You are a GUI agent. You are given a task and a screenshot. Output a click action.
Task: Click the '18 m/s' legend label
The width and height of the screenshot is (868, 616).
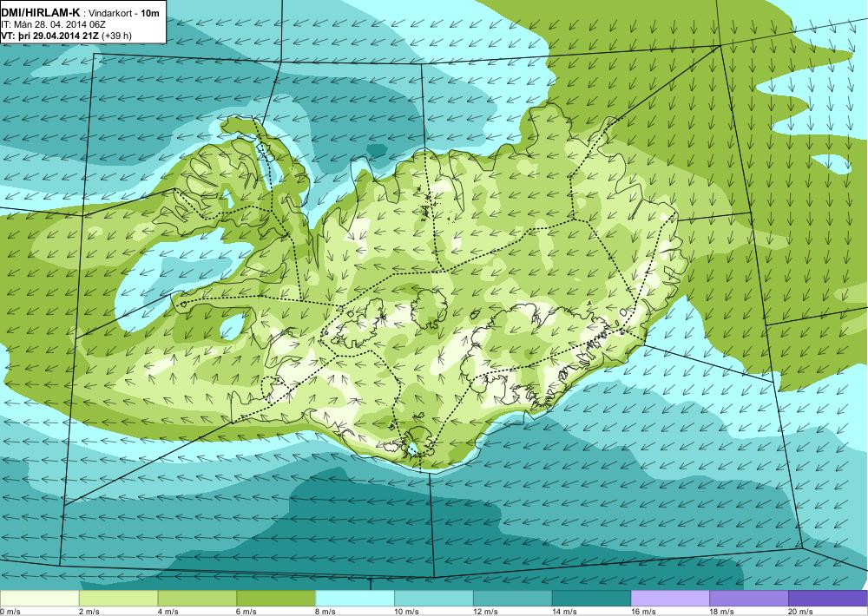pos(722,612)
